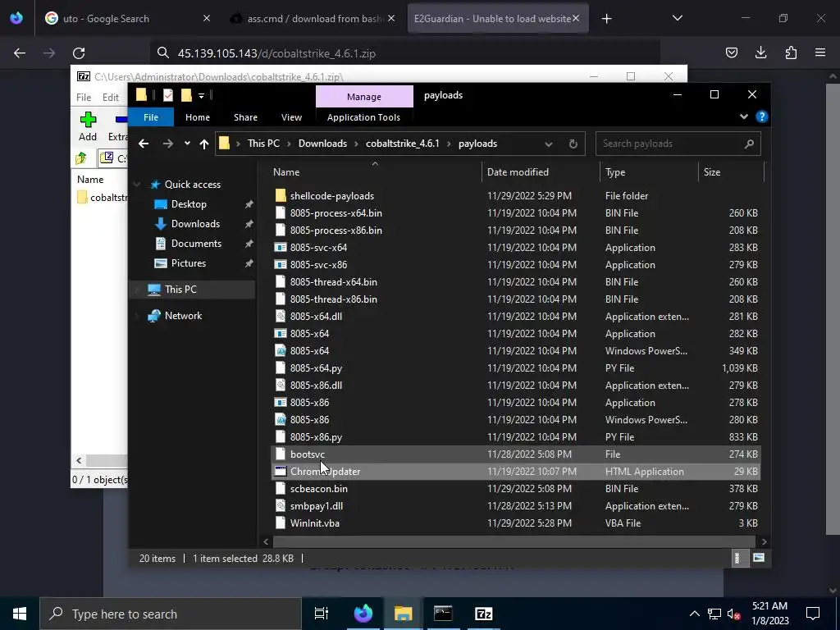Go back in Firefox browser
The width and height of the screenshot is (840, 630).
(20, 53)
